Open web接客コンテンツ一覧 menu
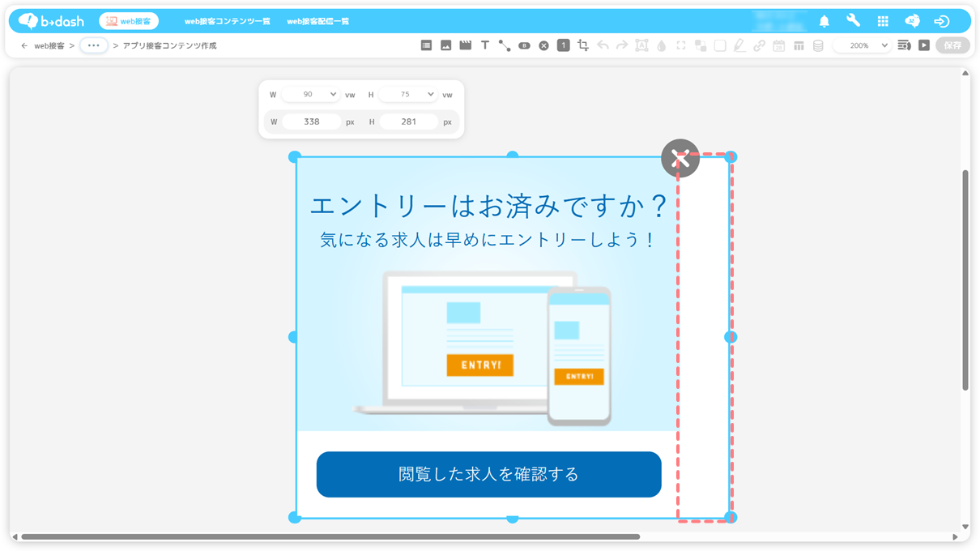 click(227, 21)
